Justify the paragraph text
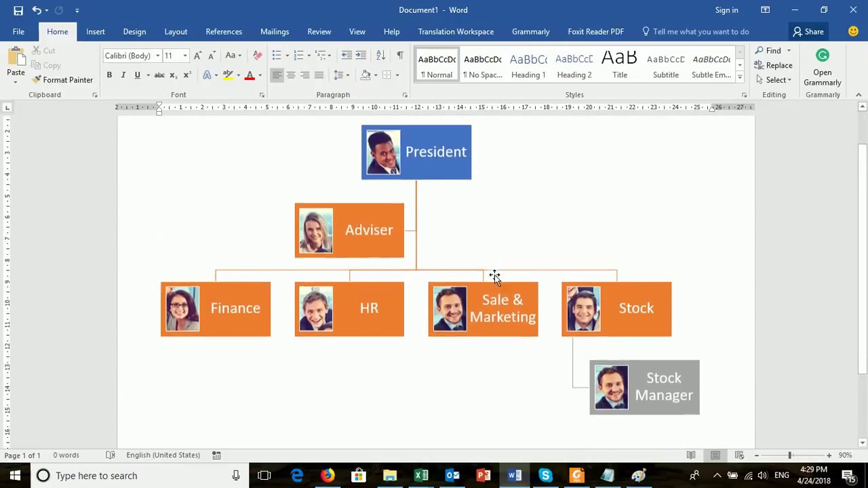868x488 pixels. [319, 75]
